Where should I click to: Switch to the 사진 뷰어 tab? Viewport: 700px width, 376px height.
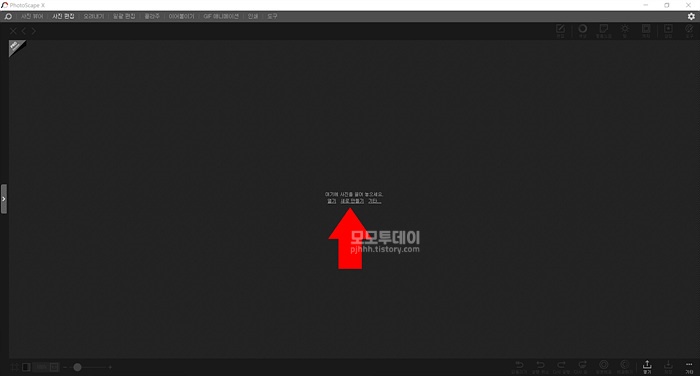(x=32, y=16)
